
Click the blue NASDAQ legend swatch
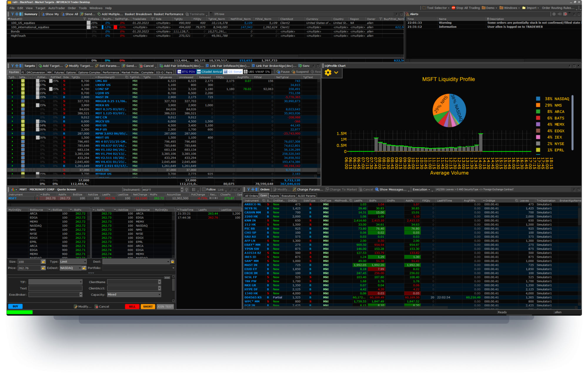point(538,99)
